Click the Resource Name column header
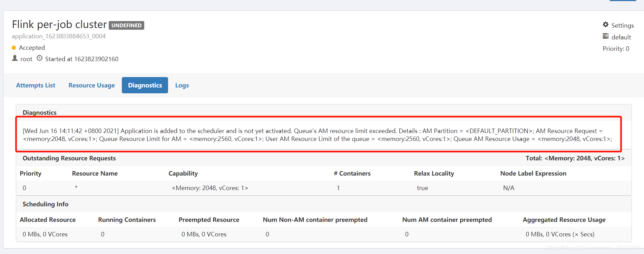This screenshot has width=644, height=254. pos(95,173)
